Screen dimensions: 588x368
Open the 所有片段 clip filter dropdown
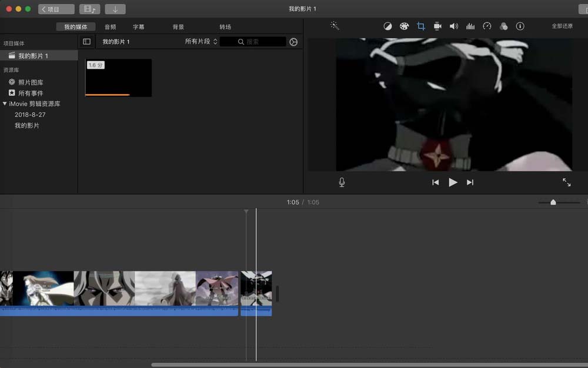[x=200, y=41]
